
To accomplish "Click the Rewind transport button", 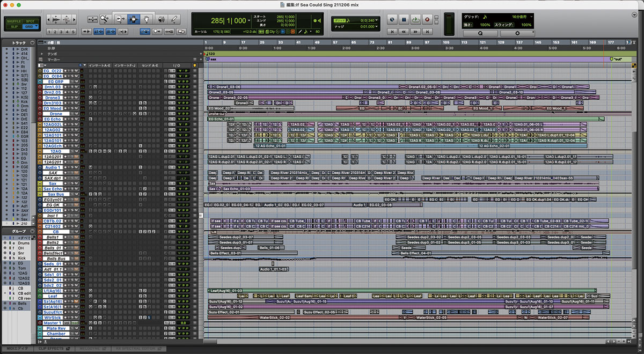I will click(404, 32).
